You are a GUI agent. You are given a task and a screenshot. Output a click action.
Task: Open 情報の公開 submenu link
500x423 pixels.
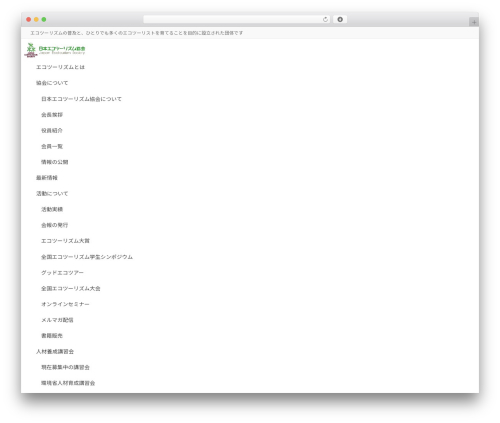click(x=55, y=162)
